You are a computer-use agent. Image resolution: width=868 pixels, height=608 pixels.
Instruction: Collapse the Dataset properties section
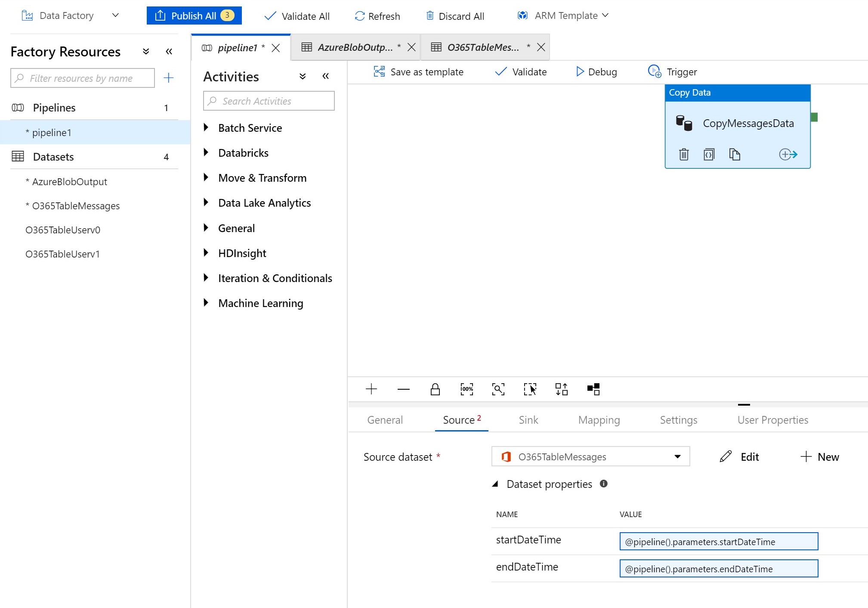pyautogui.click(x=495, y=484)
